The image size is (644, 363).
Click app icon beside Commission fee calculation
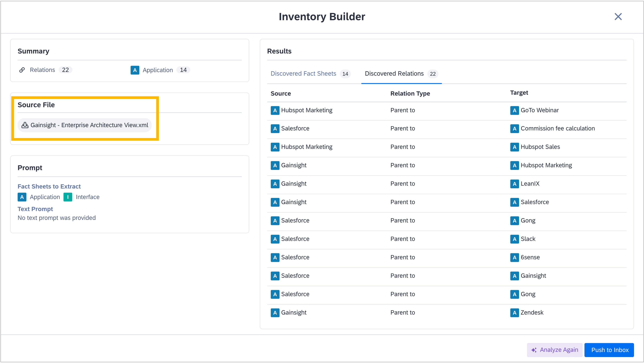pos(515,129)
